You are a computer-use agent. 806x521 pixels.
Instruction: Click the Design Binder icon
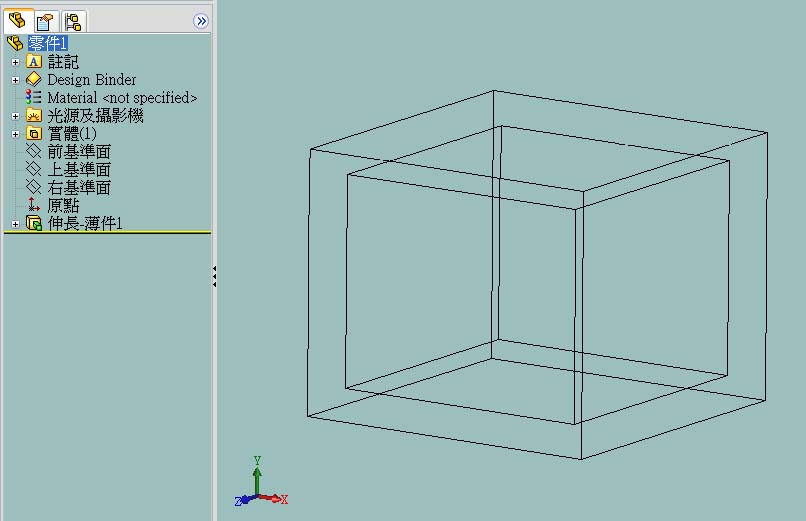33,80
